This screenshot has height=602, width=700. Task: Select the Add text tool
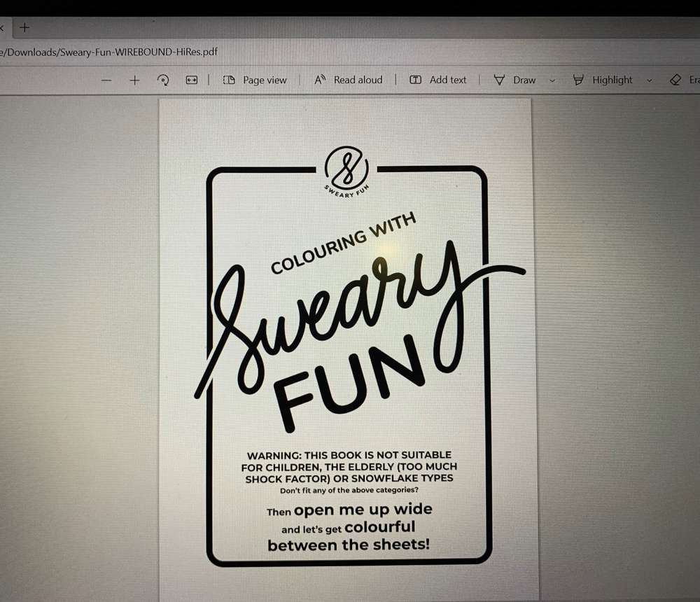pos(438,80)
